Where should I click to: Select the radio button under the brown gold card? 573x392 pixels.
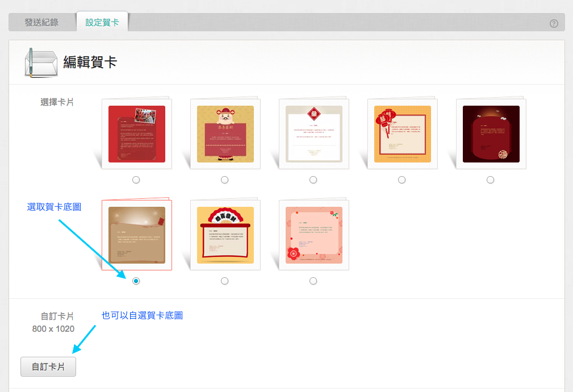[x=136, y=281]
